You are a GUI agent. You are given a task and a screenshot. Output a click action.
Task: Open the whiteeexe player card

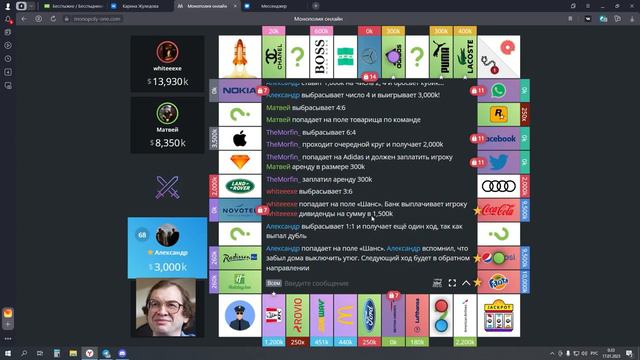pyautogui.click(x=167, y=64)
